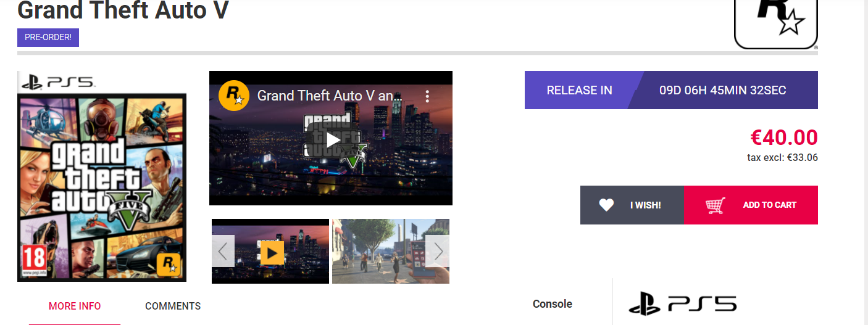Click the heart icon on wishlist button
The height and width of the screenshot is (325, 868).
606,205
